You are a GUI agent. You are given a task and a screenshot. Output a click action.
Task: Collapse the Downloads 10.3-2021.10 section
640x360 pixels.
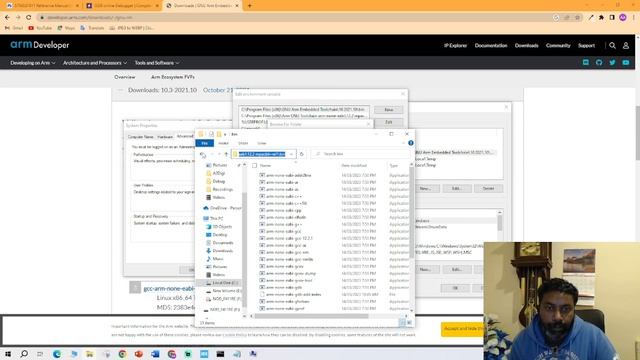coord(120,90)
